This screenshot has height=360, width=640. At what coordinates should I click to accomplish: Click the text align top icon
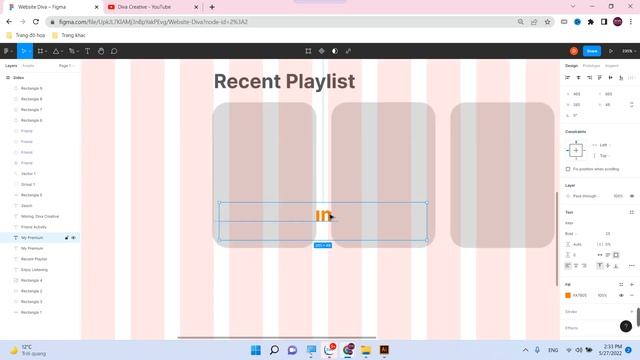tap(600, 266)
